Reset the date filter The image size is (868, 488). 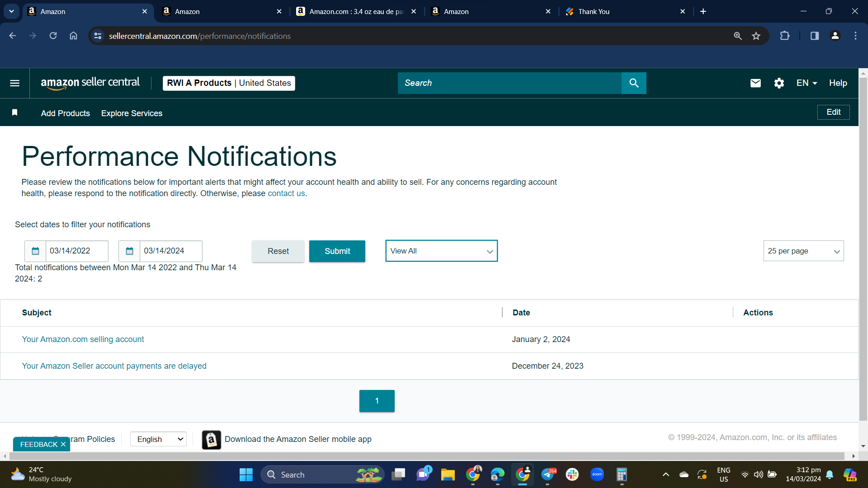278,251
